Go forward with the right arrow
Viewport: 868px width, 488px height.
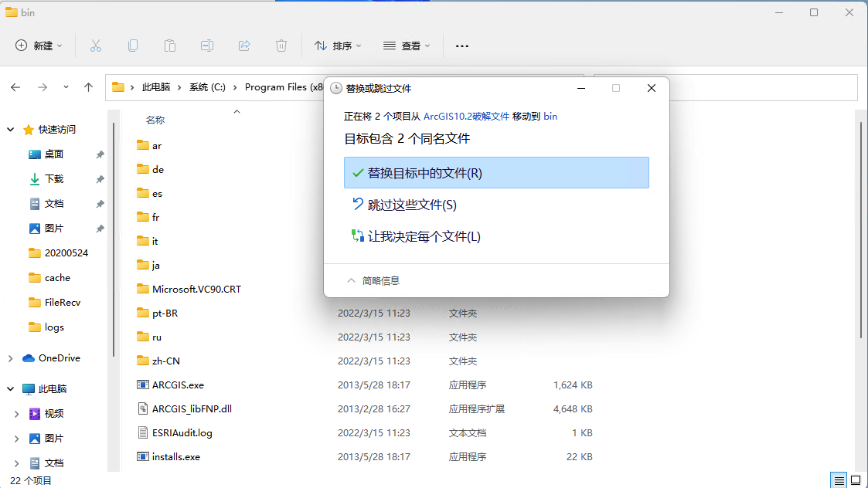(x=42, y=87)
